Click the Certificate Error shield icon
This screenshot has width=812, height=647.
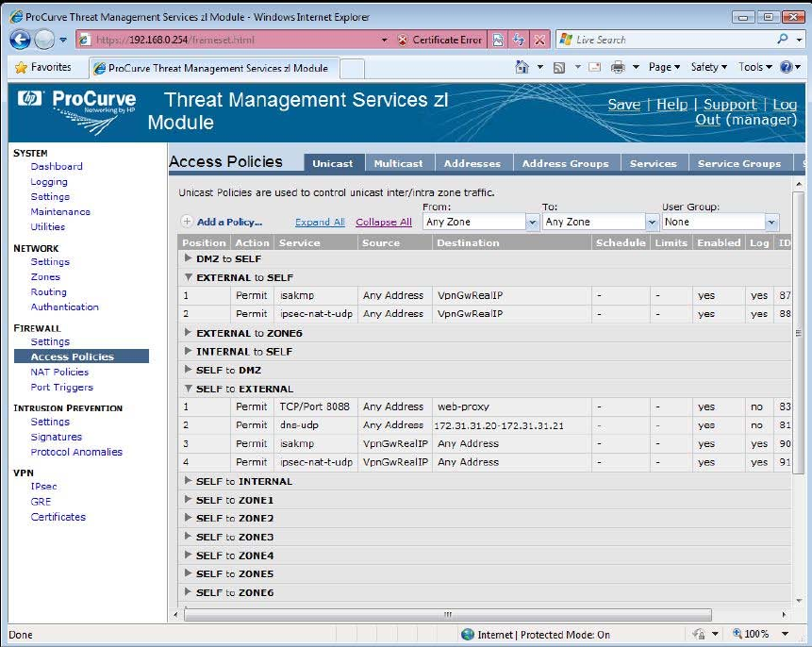403,40
